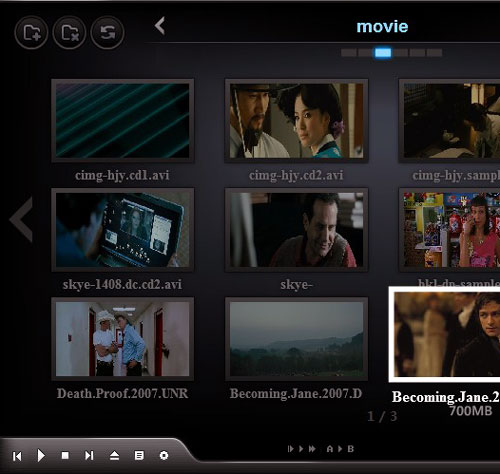Click the refresh library icon

(107, 33)
